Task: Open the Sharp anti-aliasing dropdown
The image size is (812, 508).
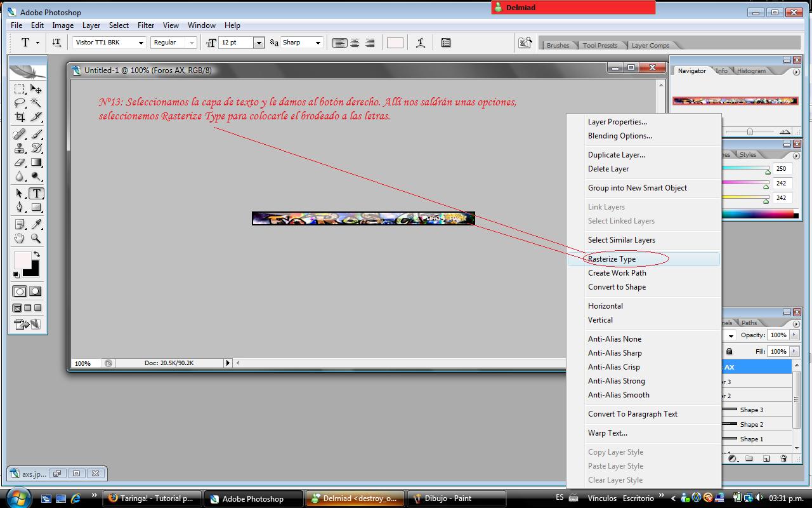Action: 318,43
